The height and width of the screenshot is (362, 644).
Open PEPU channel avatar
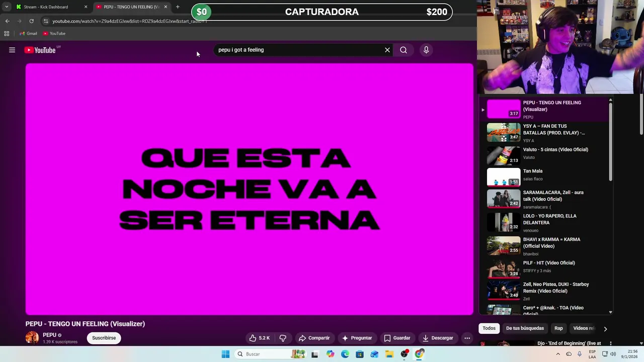point(32,337)
